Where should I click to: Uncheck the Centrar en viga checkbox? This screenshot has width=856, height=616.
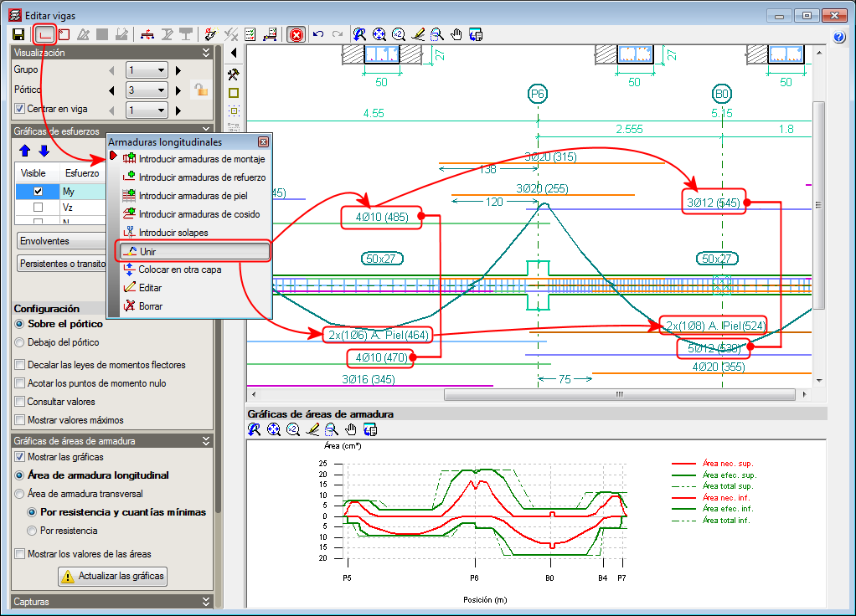click(x=21, y=109)
